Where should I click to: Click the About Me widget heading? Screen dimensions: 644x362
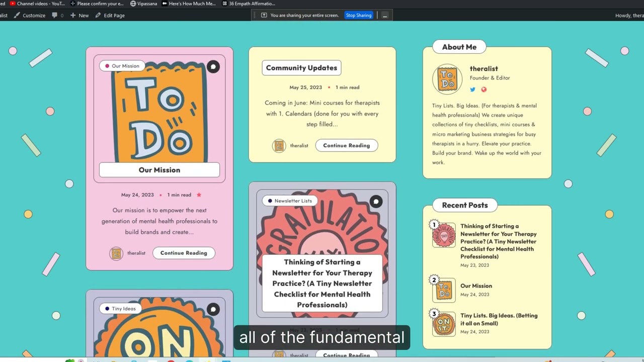[x=459, y=47]
